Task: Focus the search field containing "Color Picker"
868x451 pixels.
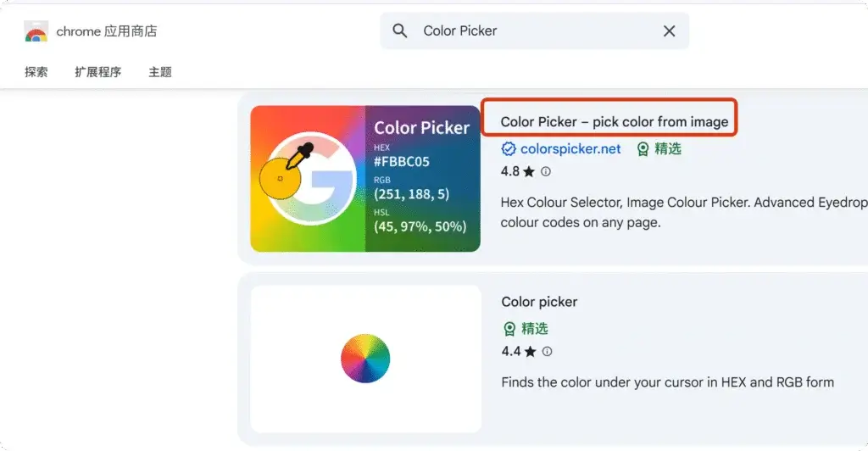Action: [x=534, y=31]
